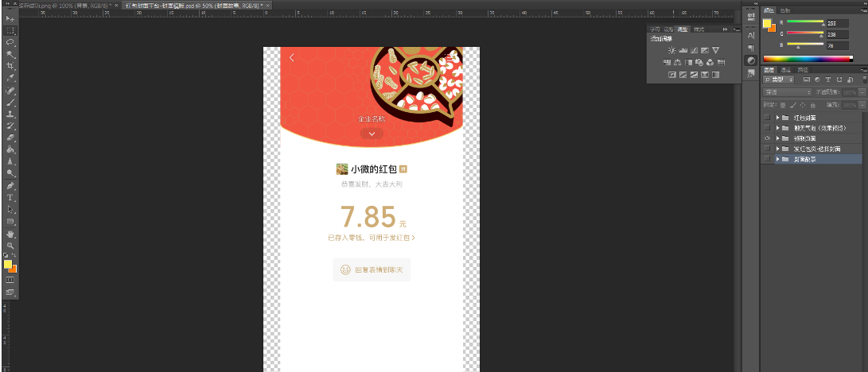The width and height of the screenshot is (868, 372).
Task: Select the Hand tool
Action: 10,234
